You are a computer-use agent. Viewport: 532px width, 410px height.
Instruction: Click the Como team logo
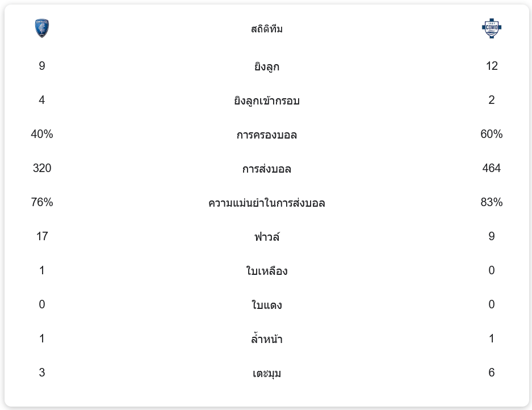pos(492,28)
